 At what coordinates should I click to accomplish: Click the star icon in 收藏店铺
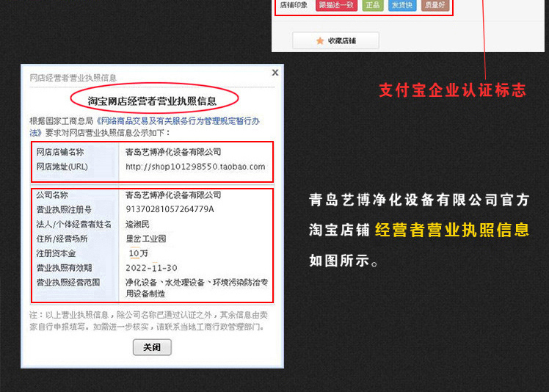320,41
